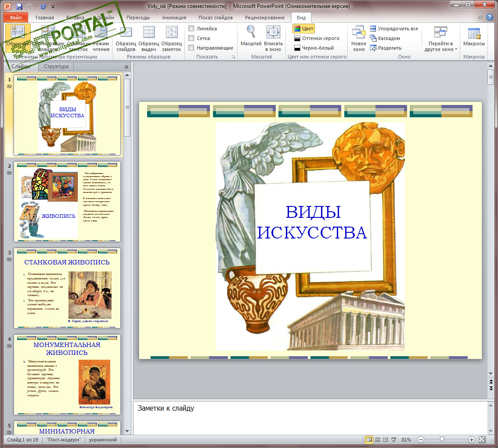Screen dimensions: 498x448
Task: Move the zoom slider handle
Action: click(442, 439)
